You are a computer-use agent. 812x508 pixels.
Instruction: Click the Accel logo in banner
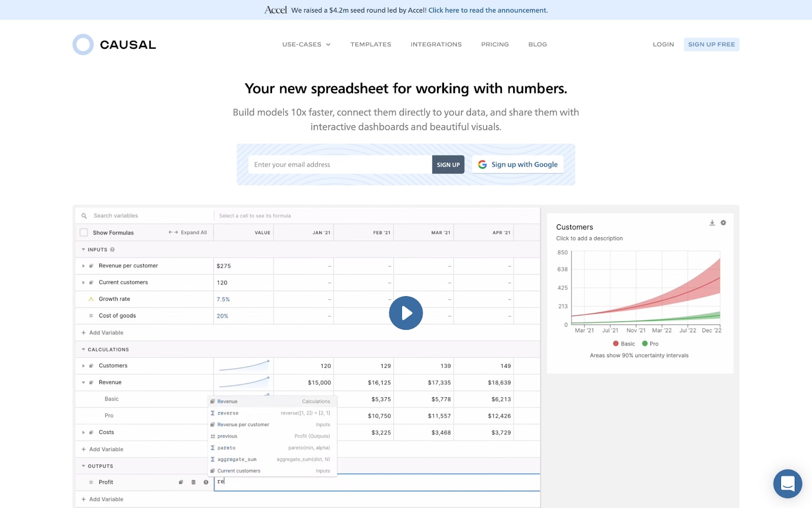click(x=276, y=10)
